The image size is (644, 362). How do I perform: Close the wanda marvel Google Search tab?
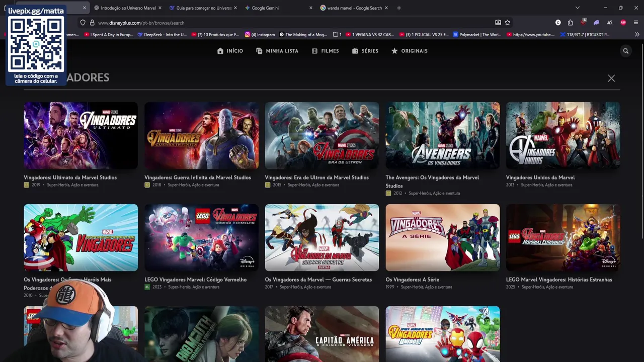386,8
